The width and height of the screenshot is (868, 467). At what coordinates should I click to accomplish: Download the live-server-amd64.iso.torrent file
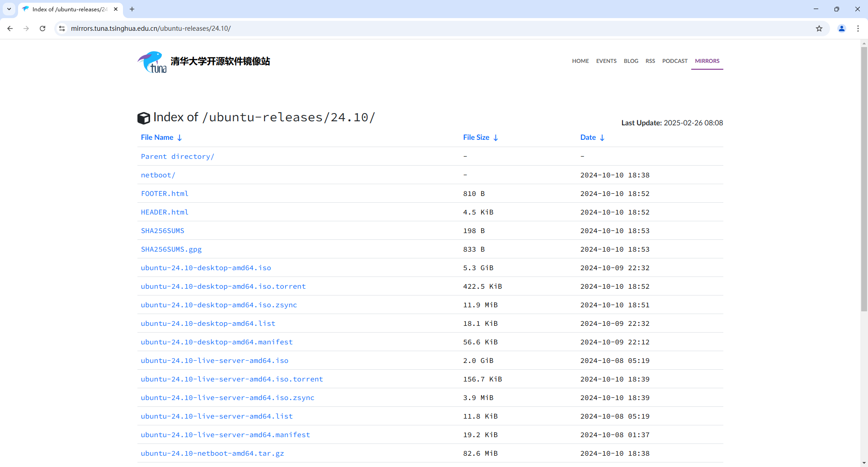232,379
